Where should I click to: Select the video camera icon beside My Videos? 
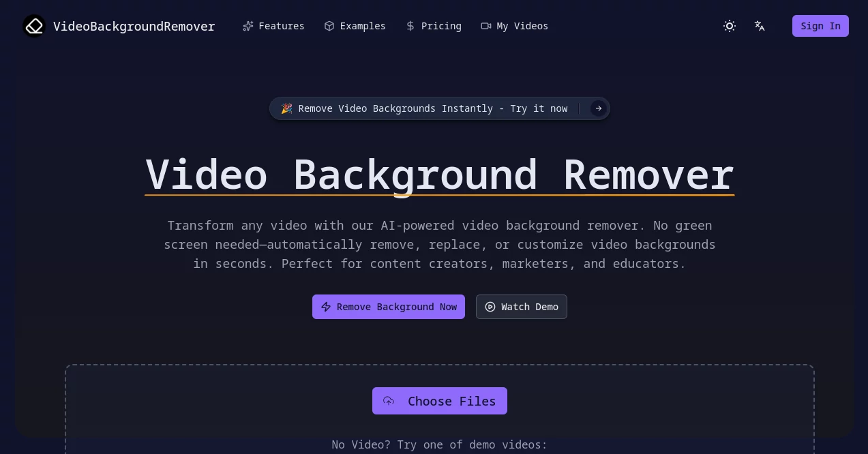486,26
